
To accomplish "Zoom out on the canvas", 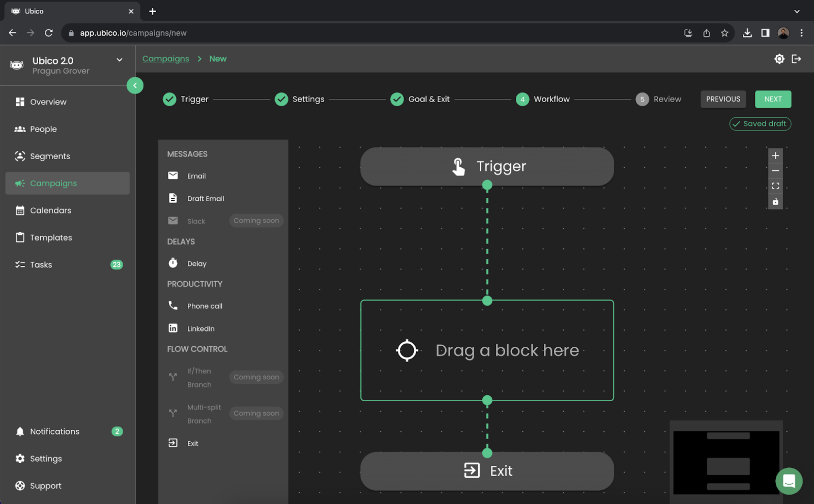I will 775,171.
